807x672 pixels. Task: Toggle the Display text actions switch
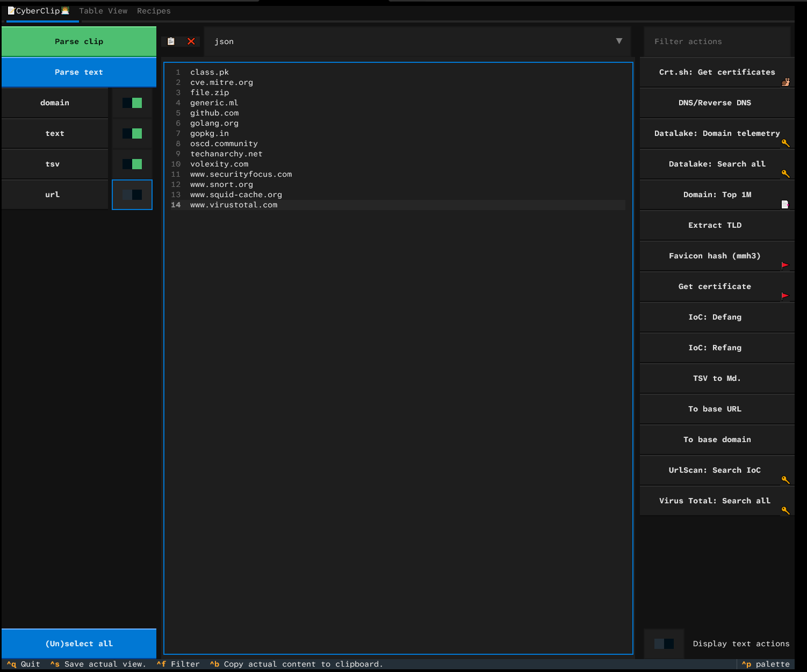tap(664, 644)
